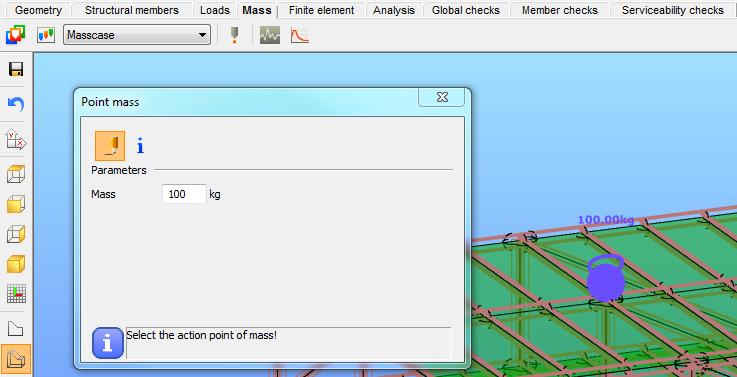The width and height of the screenshot is (737, 377).
Task: Click the mass groups bar-chart icon
Action: pyautogui.click(x=46, y=35)
